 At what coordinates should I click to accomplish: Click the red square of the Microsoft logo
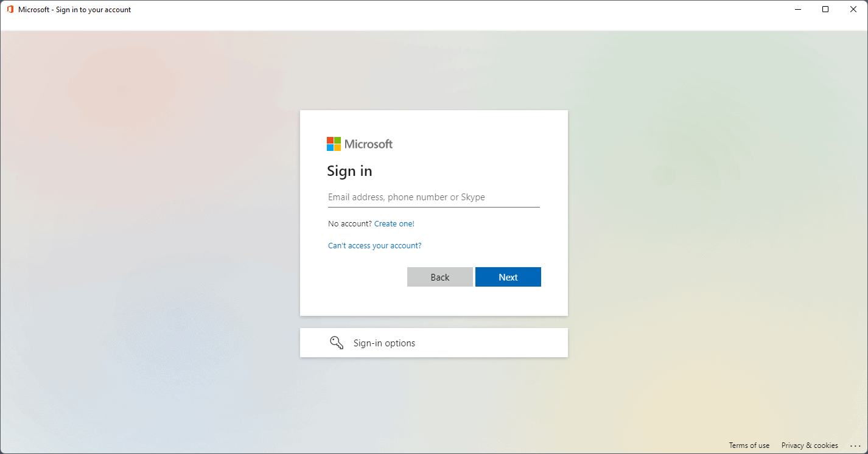[x=329, y=141]
